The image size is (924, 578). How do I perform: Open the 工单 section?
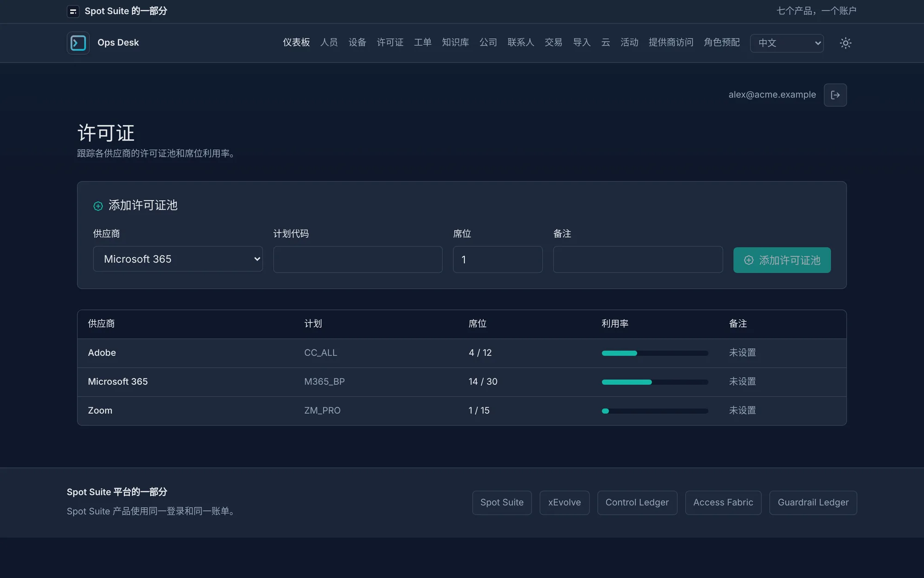[423, 43]
